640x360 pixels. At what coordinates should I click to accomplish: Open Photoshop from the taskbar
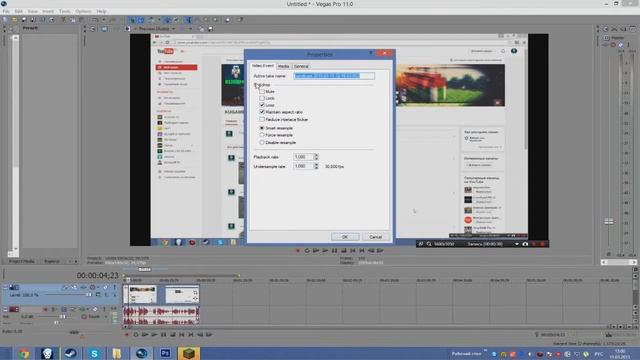(165, 353)
